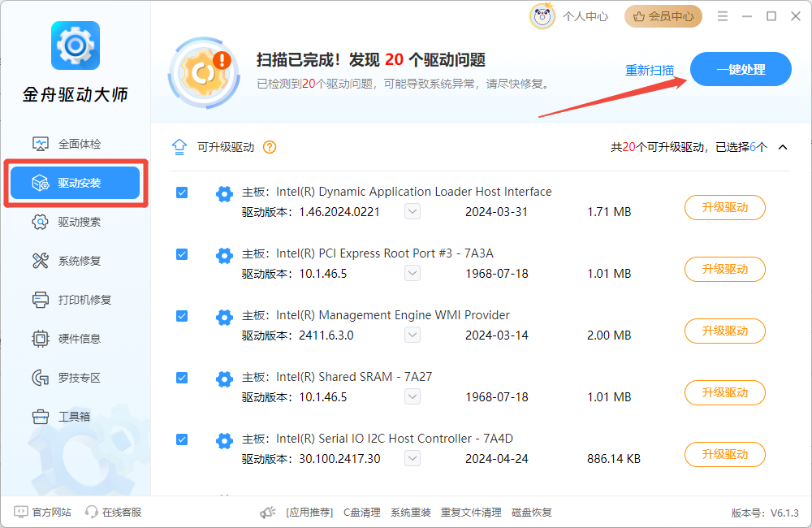Open version dropdown for PCI Express Root Port
The image size is (812, 528).
click(x=412, y=273)
